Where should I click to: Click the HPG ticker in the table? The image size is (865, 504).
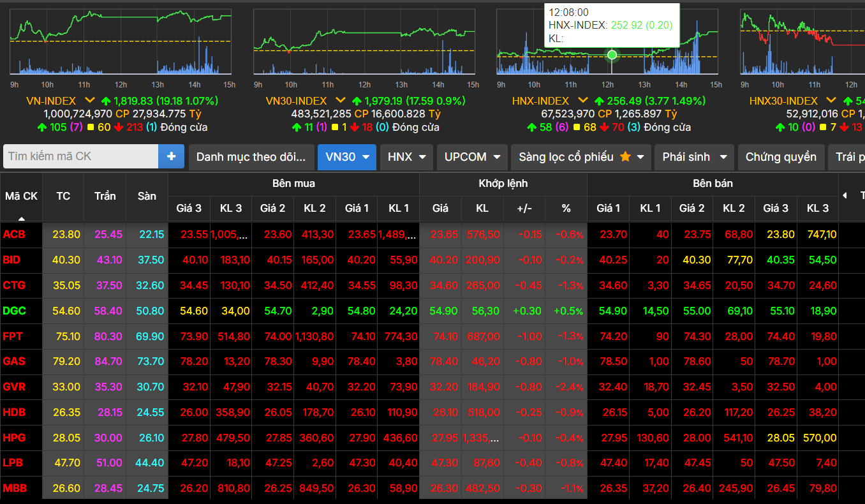click(x=13, y=438)
